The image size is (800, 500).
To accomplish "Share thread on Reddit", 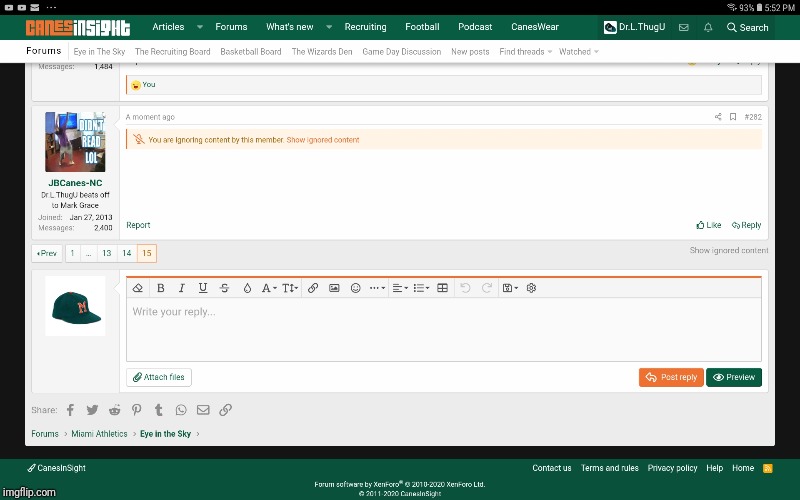I will [115, 410].
